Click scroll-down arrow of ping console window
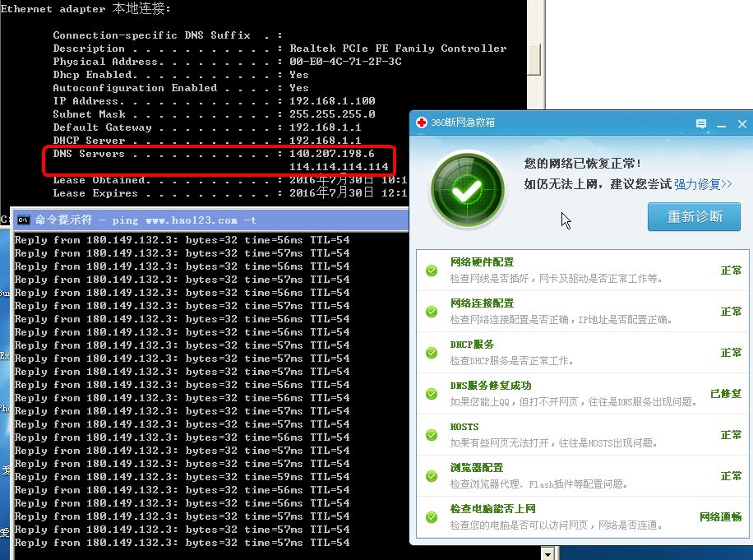753x560 pixels. pyautogui.click(x=548, y=553)
